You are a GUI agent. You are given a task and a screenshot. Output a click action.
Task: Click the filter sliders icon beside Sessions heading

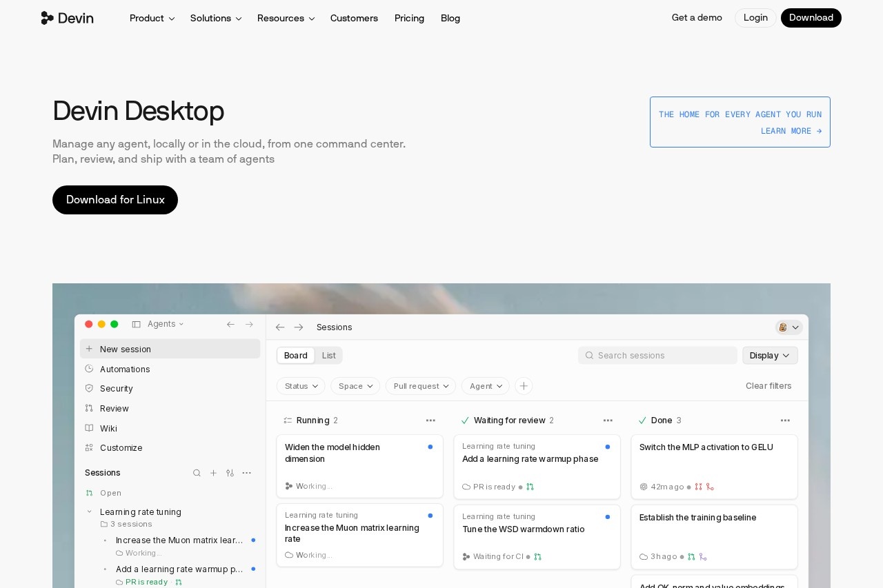coord(230,473)
